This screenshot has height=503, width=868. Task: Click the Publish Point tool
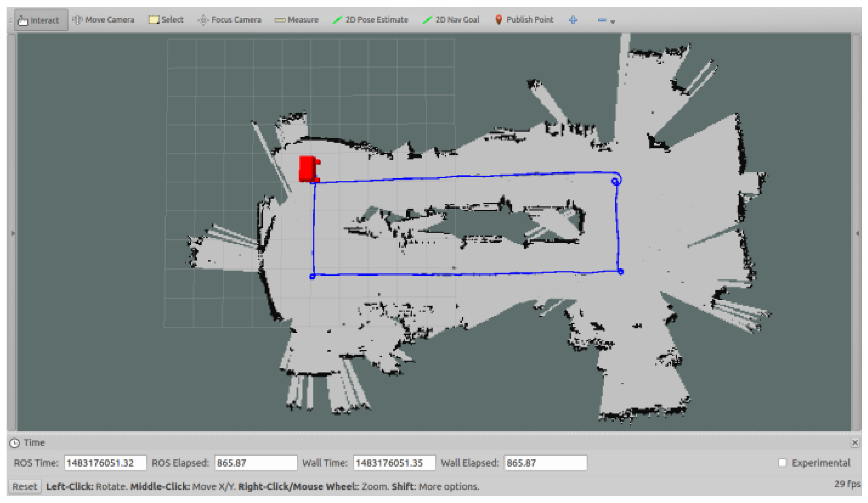tap(524, 20)
